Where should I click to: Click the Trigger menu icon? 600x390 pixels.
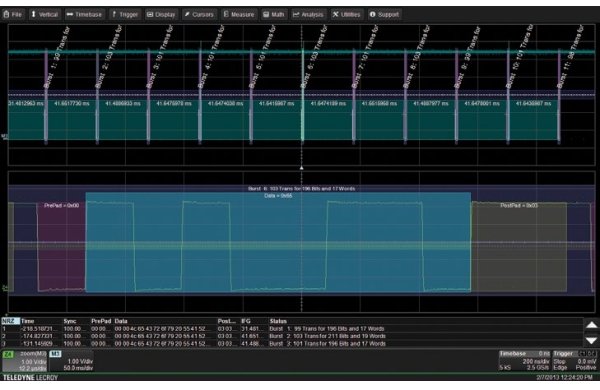114,15
